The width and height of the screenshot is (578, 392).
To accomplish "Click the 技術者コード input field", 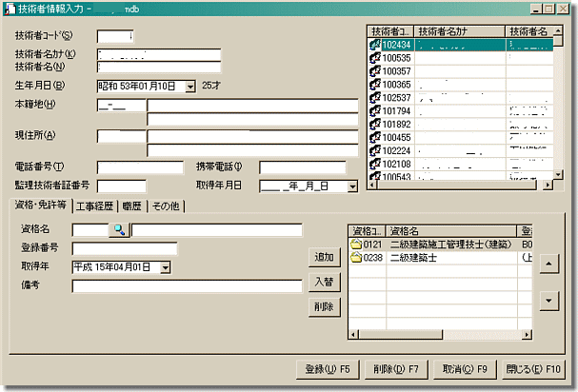I will (115, 36).
